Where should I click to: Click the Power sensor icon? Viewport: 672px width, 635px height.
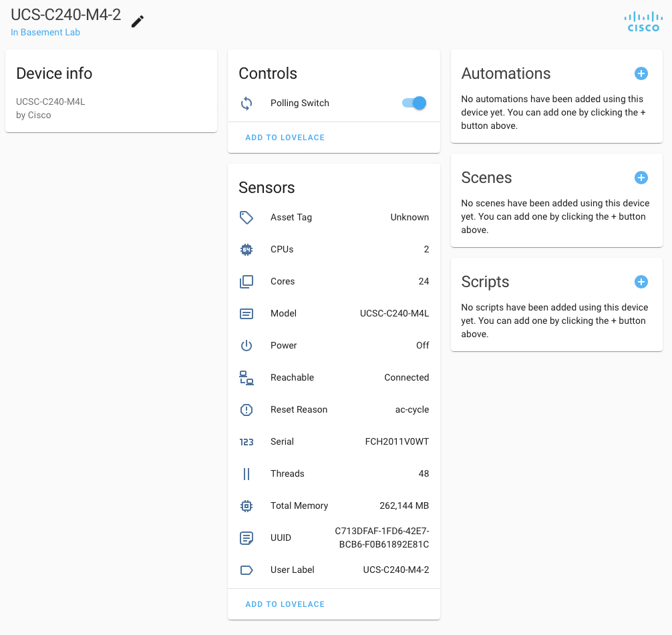(x=246, y=345)
